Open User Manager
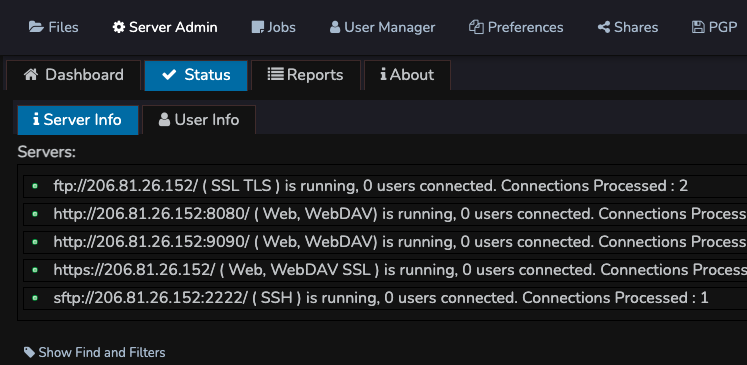 tap(383, 27)
